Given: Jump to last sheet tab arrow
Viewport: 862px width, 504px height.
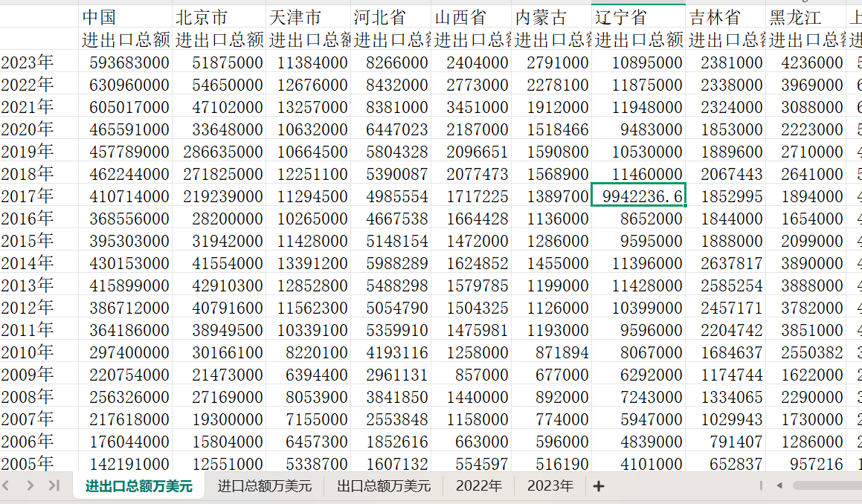Looking at the screenshot, I should 54,485.
